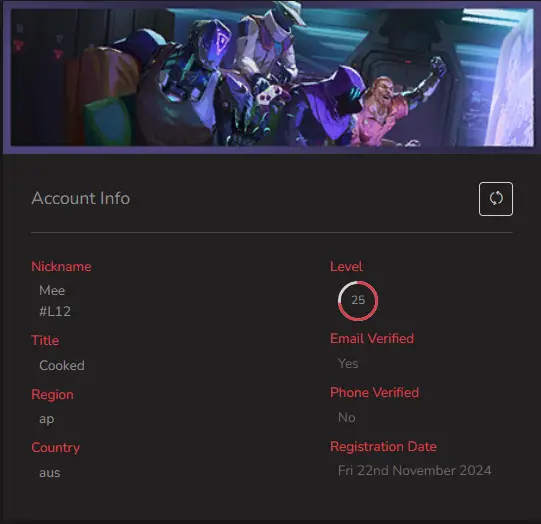541x524 pixels.
Task: Click the Email Verified label
Action: tap(372, 338)
